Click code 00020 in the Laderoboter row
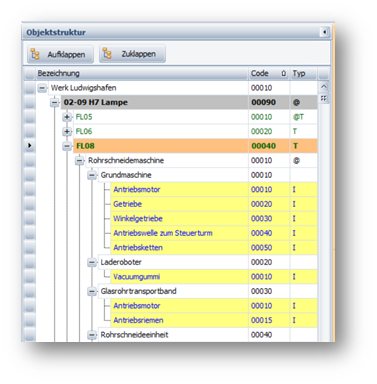Screen dimensions: 377x384 click(262, 262)
